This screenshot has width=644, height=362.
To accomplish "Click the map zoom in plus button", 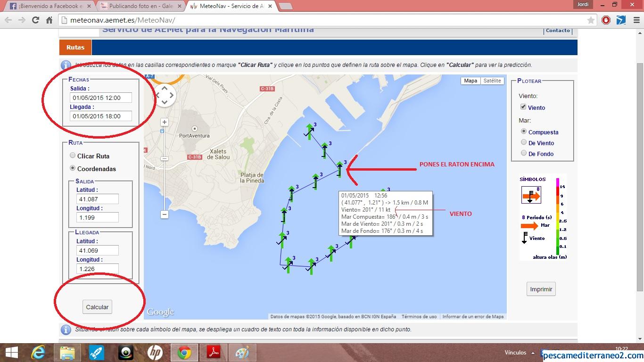I will click(165, 122).
